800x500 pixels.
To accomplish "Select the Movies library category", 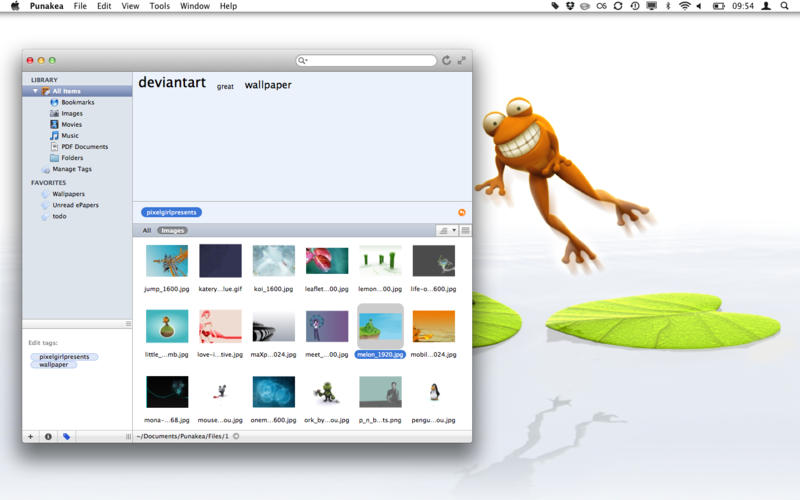I will (x=71, y=124).
